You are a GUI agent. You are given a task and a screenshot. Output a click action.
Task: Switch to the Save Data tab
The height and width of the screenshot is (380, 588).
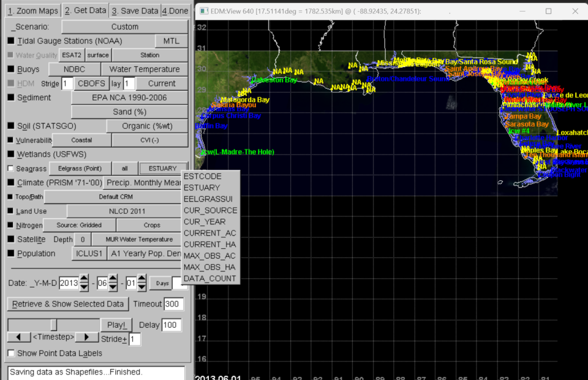pos(135,11)
